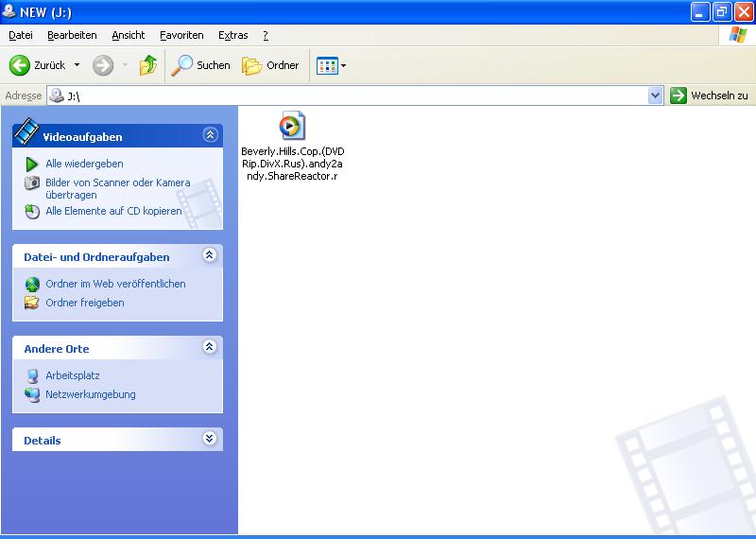Open the view mode dropdown arrow
Image resolution: width=756 pixels, height=539 pixels.
(343, 65)
